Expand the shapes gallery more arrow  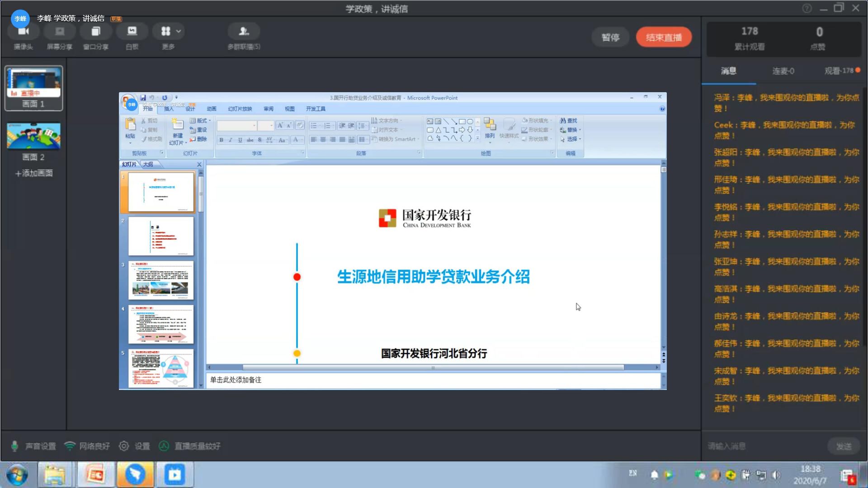pyautogui.click(x=477, y=138)
